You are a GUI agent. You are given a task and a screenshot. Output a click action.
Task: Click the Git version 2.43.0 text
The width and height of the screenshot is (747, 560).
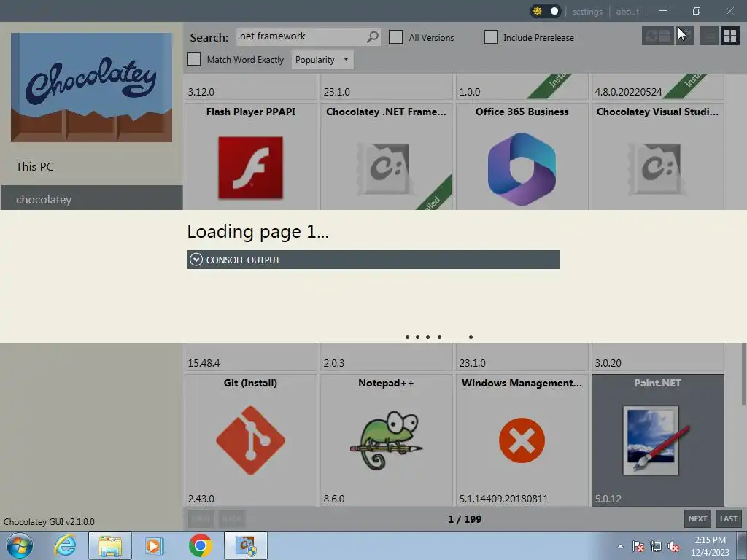(201, 499)
